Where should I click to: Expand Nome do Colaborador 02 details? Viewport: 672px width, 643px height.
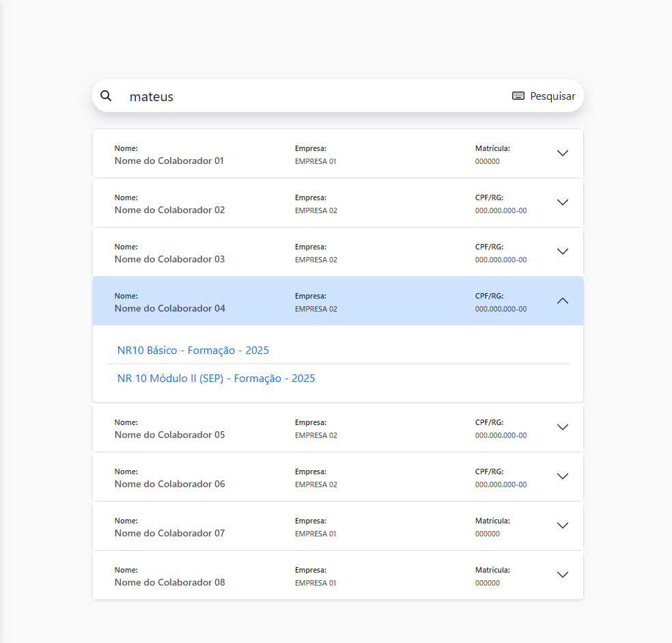point(562,202)
